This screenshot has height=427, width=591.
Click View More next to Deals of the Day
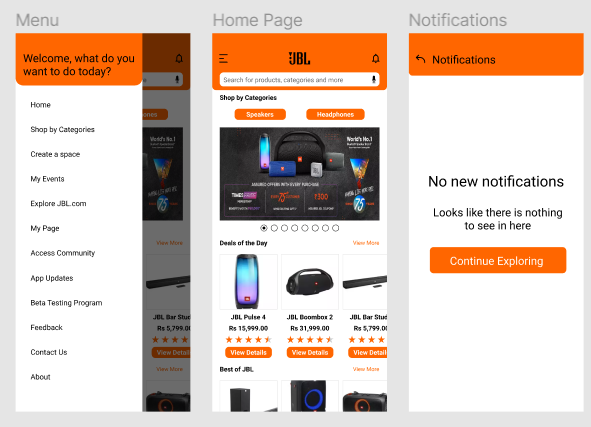[x=366, y=243]
